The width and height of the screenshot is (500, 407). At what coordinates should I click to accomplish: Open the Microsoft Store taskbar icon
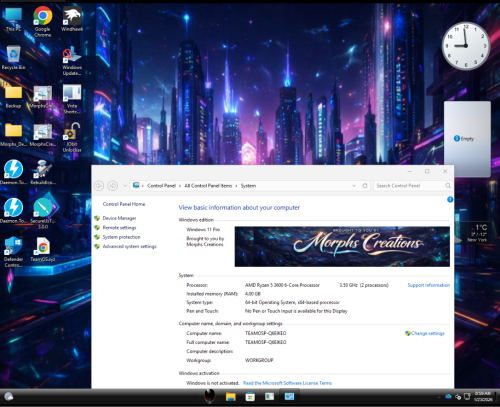tap(250, 397)
